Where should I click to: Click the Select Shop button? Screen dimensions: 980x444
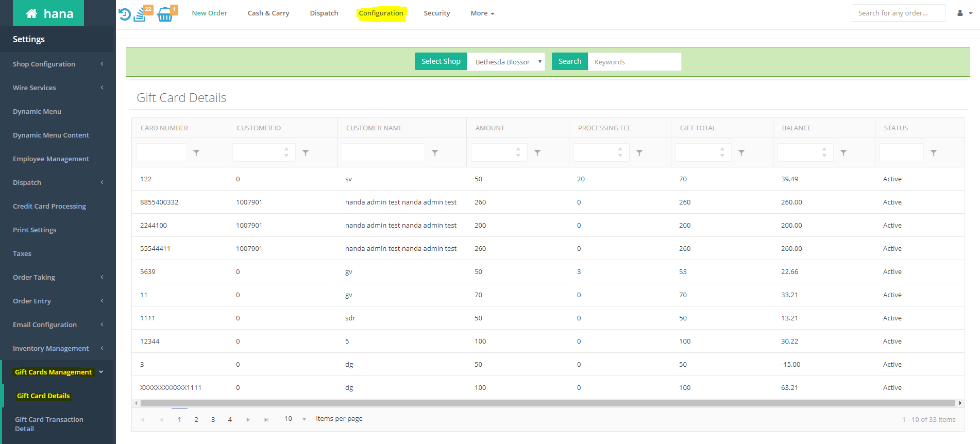[441, 61]
